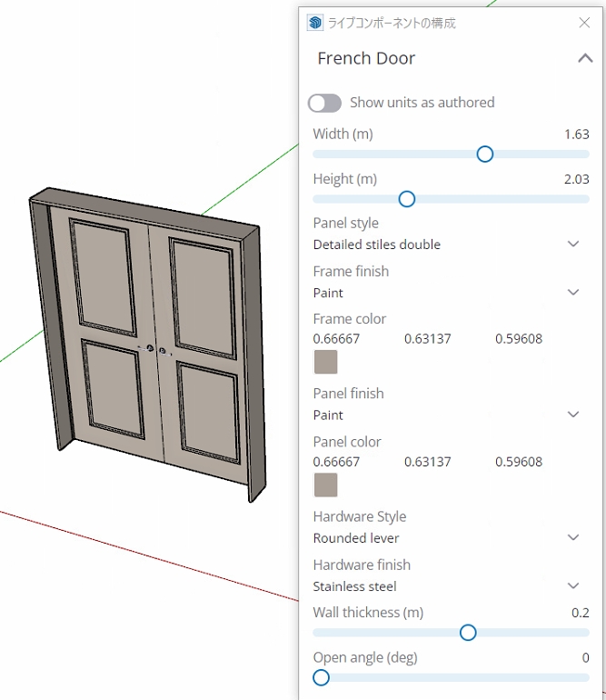Click the Frame color swatch

coord(325,363)
